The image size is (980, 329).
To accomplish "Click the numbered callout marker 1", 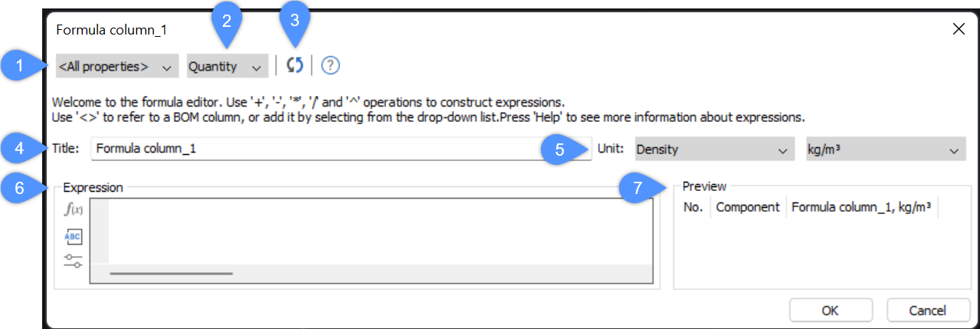I will [20, 66].
